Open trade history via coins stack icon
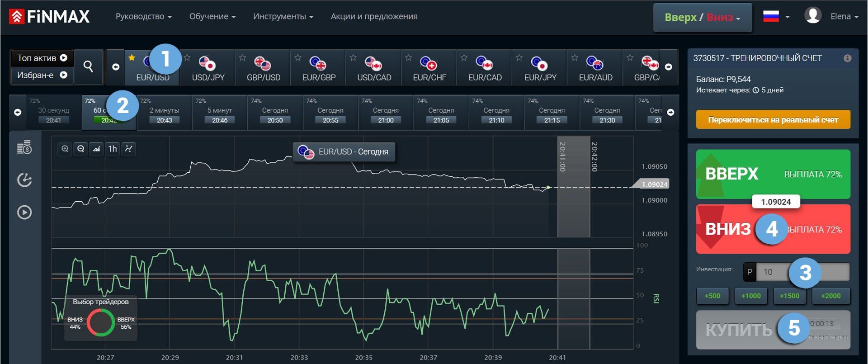This screenshot has width=868, height=364. [24, 147]
